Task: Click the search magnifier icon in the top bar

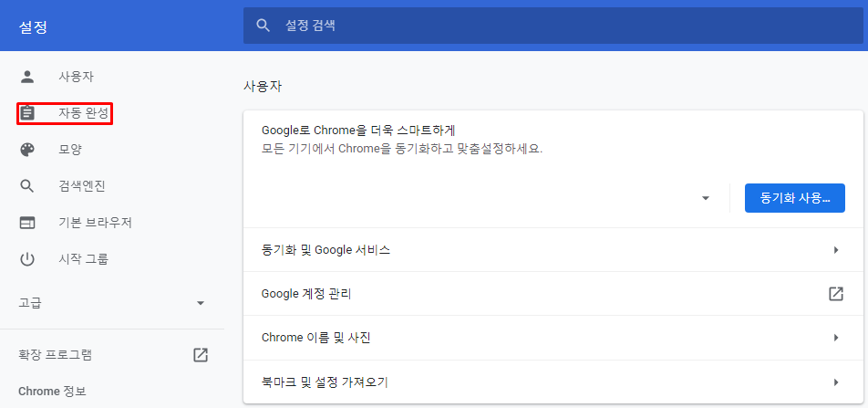Action: (263, 26)
